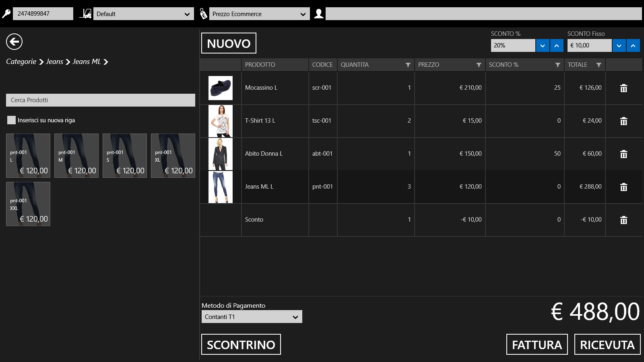Enable Inserisci su nuova riga checkbox

11,120
